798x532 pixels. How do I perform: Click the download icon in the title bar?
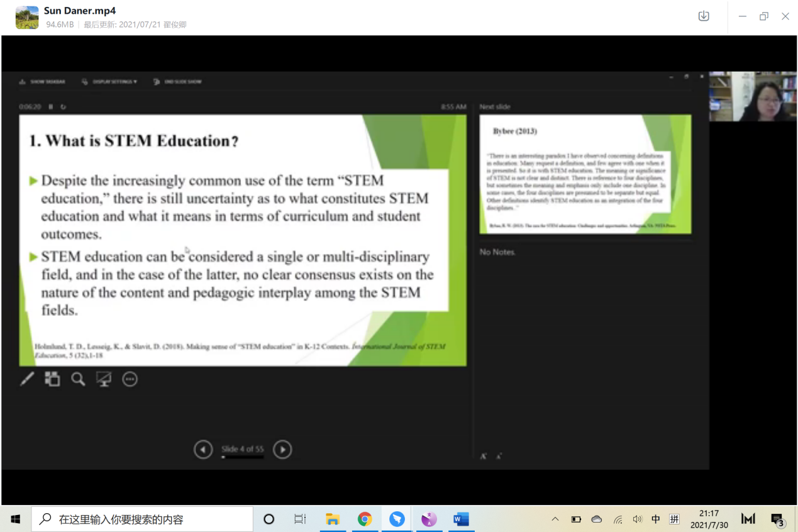click(704, 16)
